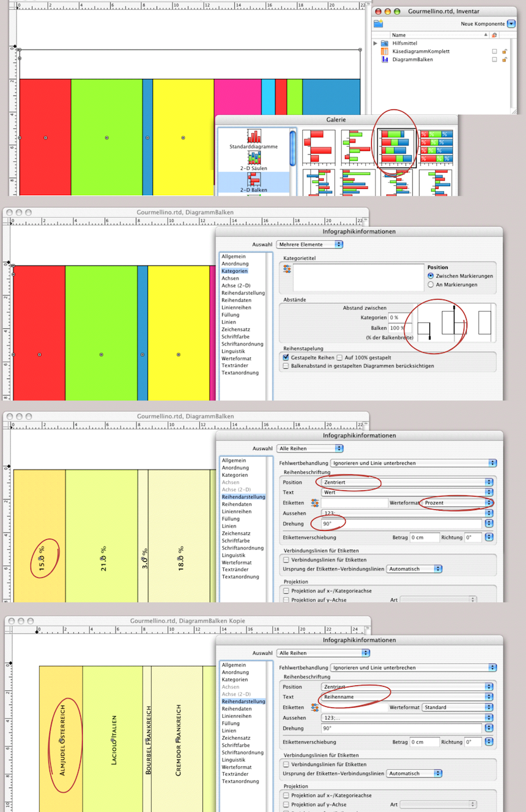Enable the Auf 100% gestapelt checkbox
This screenshot has width=526, height=812.
(339, 357)
